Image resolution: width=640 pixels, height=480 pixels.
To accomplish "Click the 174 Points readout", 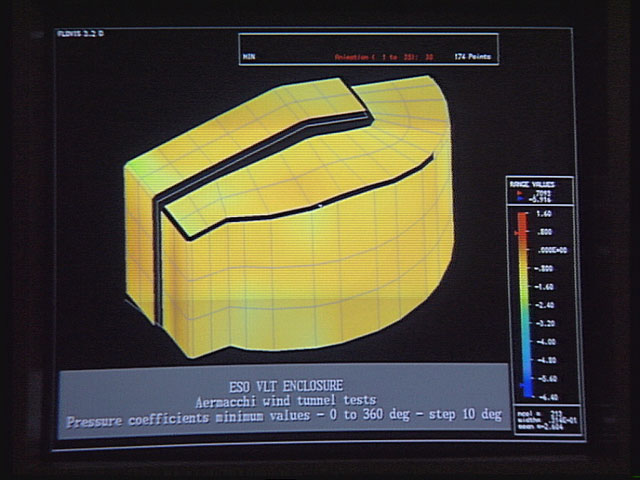I will (476, 57).
